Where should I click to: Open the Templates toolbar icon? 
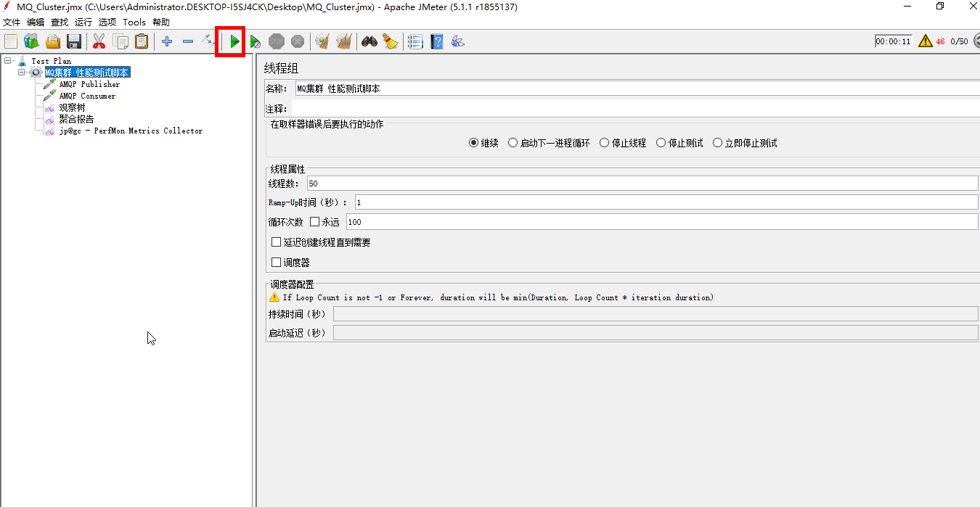tap(31, 41)
